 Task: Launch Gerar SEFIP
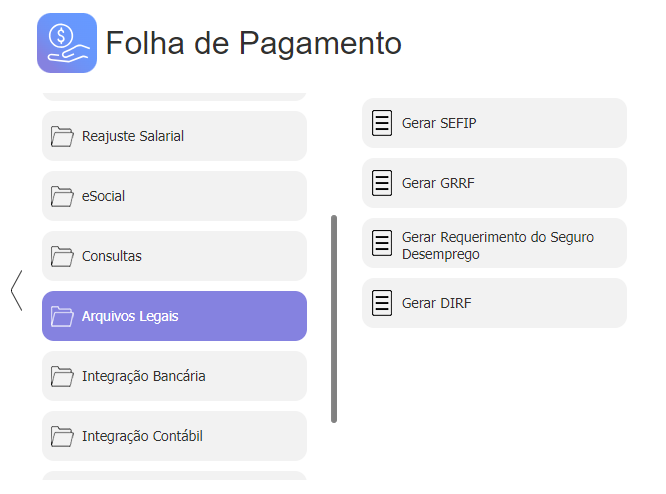tap(494, 123)
